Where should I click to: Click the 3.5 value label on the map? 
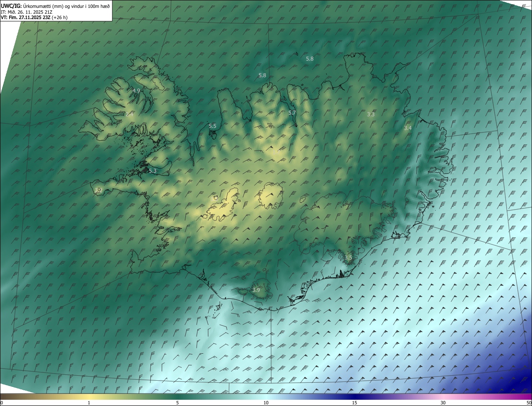[348, 258]
